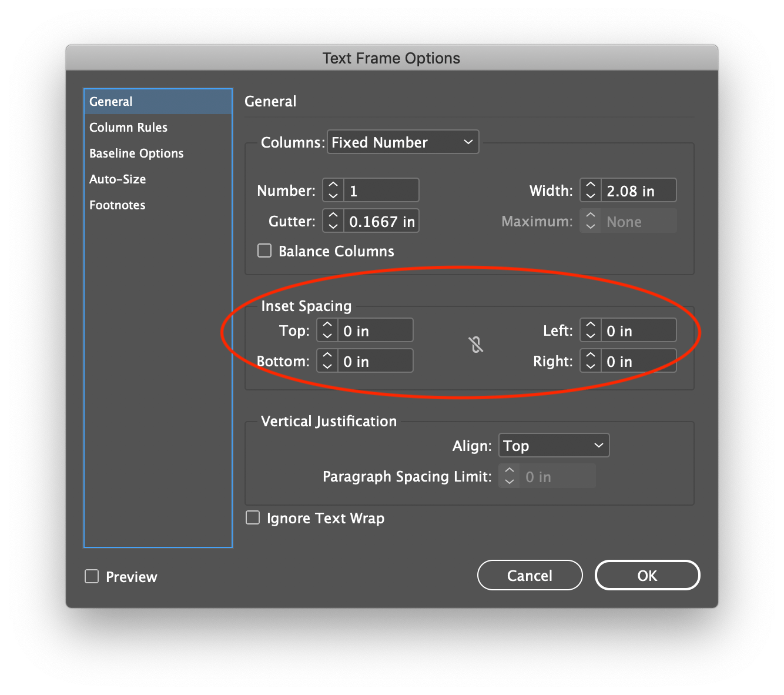
Task: Click the broken chain link inset icon
Action: [x=476, y=345]
